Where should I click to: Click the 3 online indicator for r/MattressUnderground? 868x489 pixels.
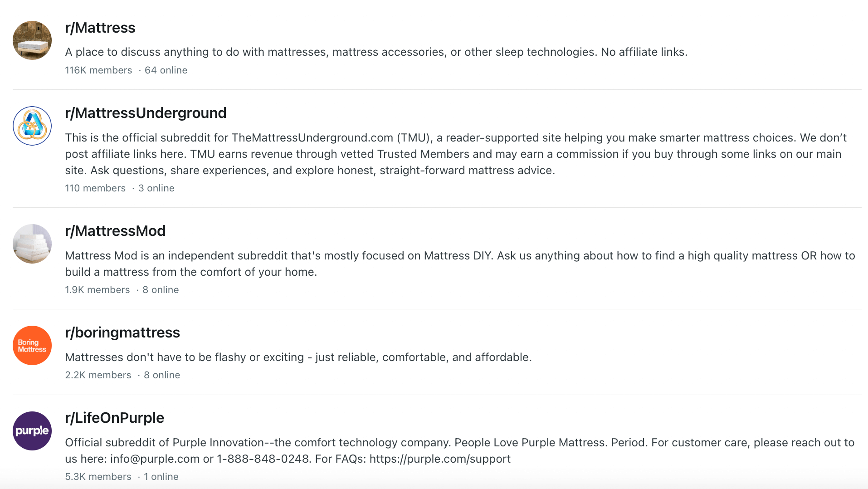click(x=156, y=188)
